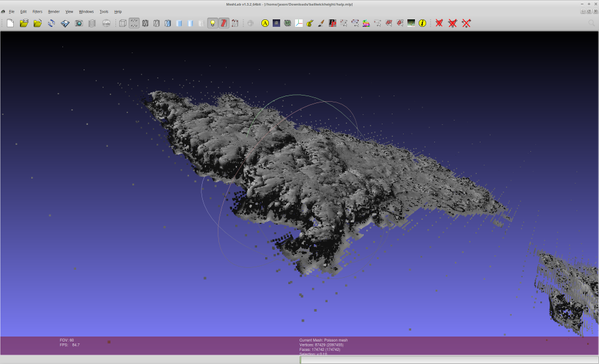Switch to smooth shading render mode
Viewport: 599px width, 364px height.
(x=190, y=23)
